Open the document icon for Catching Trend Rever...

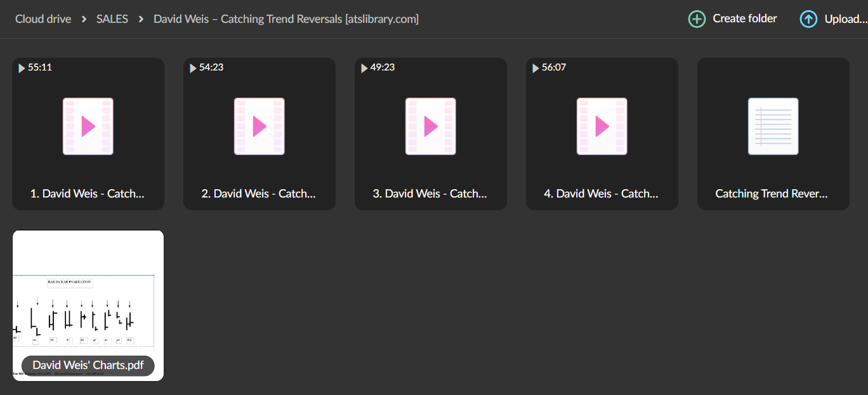(773, 126)
